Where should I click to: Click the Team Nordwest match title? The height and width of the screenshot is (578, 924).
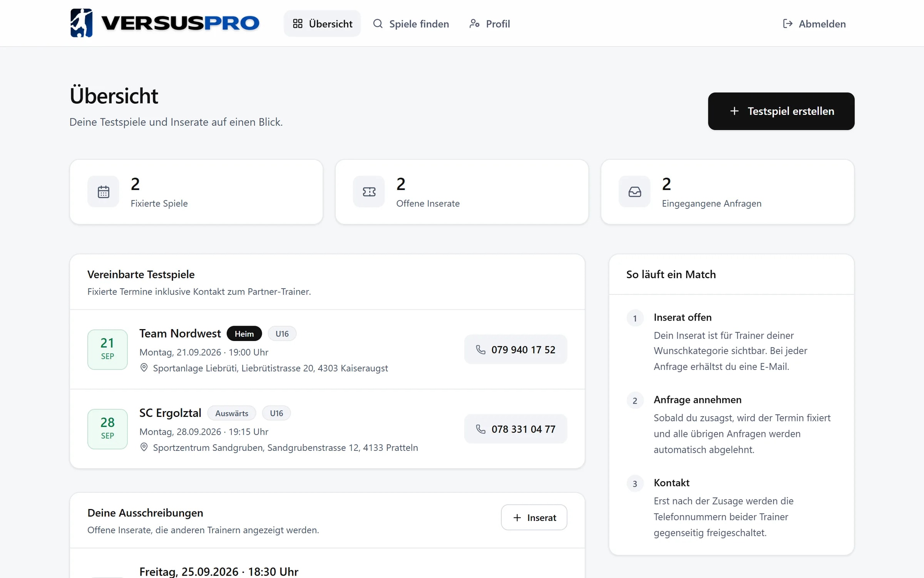point(180,333)
